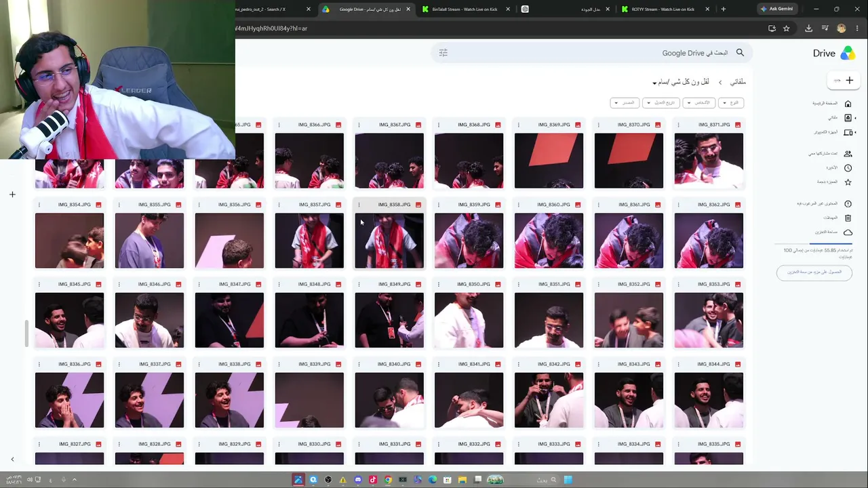Open more options for IMG_8371.JPG
Screen dimensions: 868x488
pos(677,125)
